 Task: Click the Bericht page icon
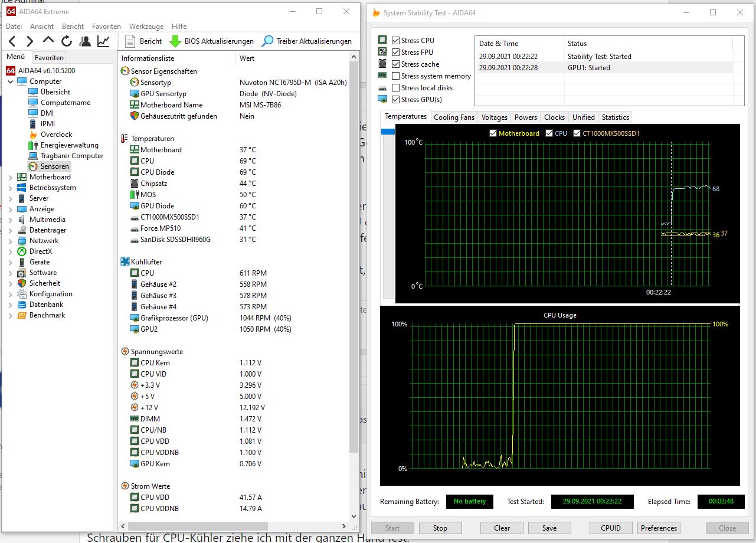(130, 41)
